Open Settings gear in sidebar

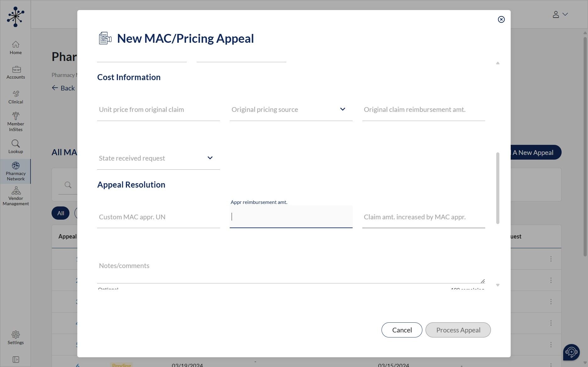[x=15, y=335]
